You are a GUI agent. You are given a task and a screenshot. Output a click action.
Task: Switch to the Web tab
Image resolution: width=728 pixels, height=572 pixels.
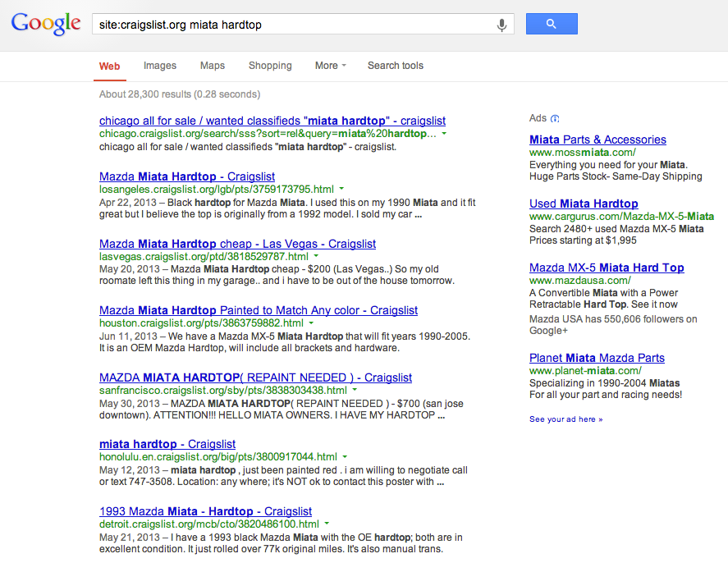click(110, 66)
